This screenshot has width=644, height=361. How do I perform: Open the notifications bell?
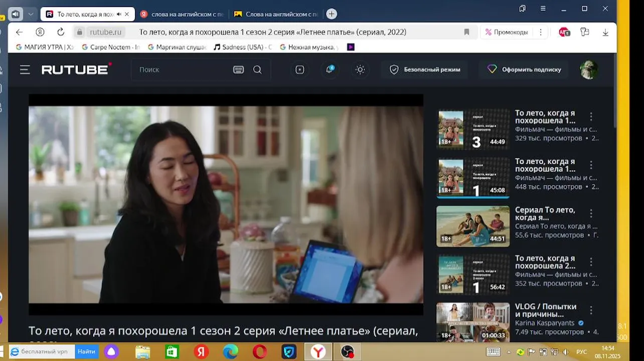click(330, 70)
